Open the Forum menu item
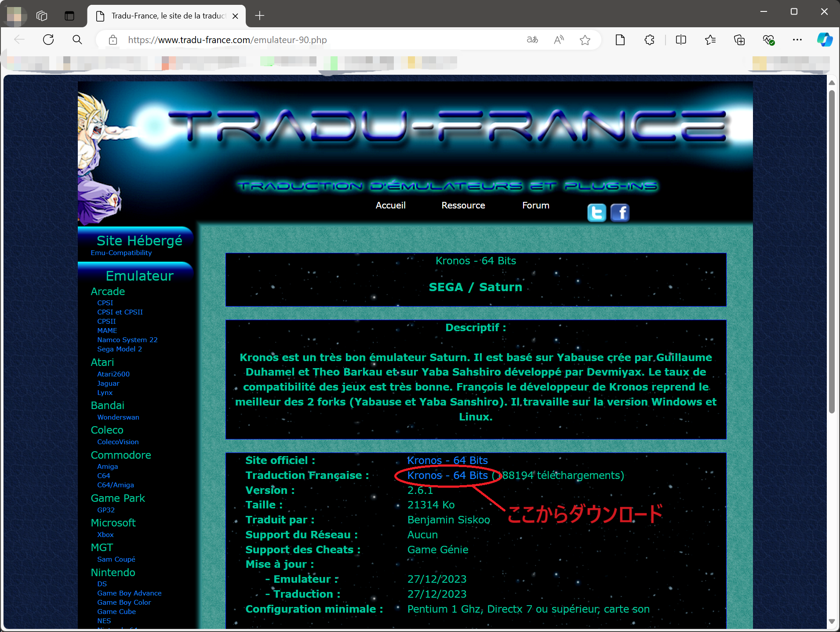Screen dimensions: 840x632 click(535, 205)
